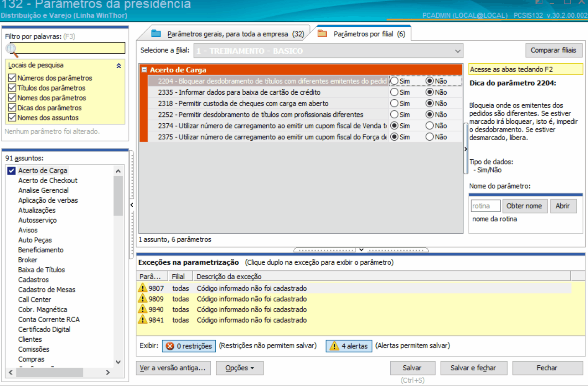Click the Fechar button
This screenshot has height=386, width=588.
point(547,368)
